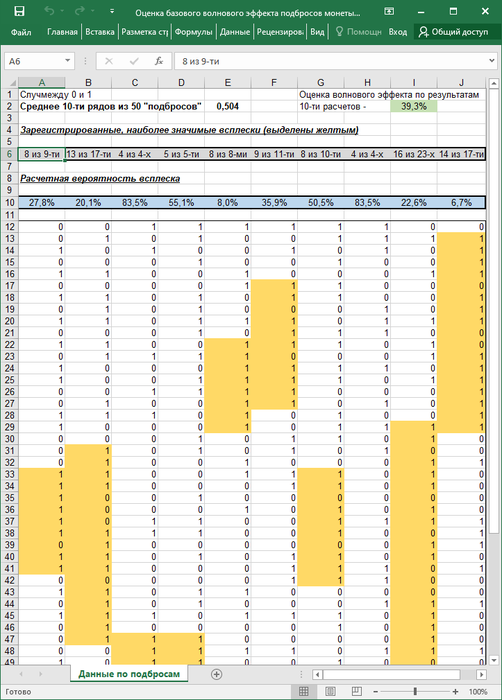Viewport: 502px width, 700px height.
Task: Open the Вид ribbon tab
Action: pyautogui.click(x=317, y=32)
